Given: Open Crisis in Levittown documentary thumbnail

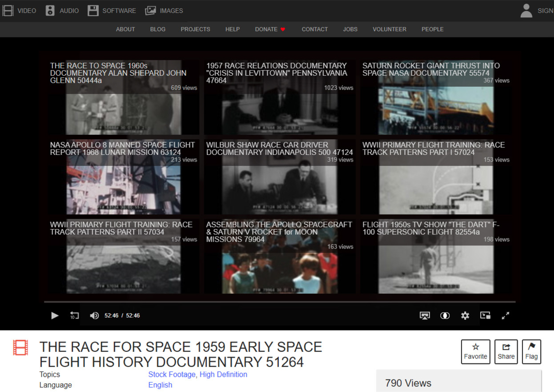Looking at the screenshot, I should (x=280, y=97).
